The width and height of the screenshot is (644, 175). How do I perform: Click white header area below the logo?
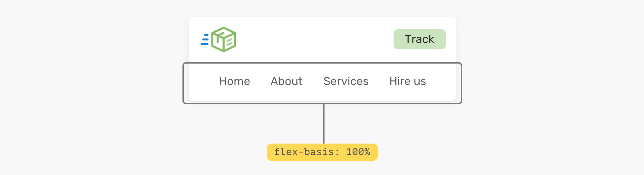click(x=218, y=58)
